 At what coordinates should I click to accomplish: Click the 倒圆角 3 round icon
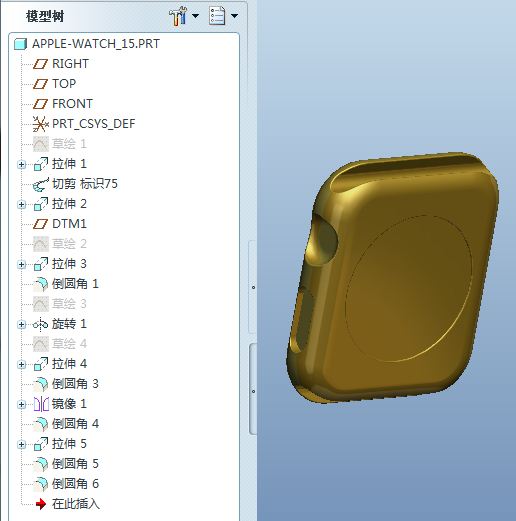pos(41,384)
